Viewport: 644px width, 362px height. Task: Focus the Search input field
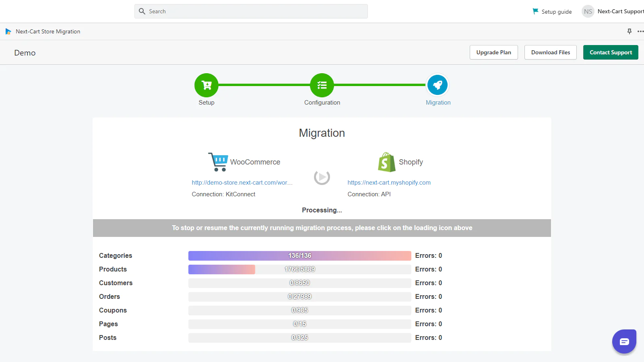point(251,11)
